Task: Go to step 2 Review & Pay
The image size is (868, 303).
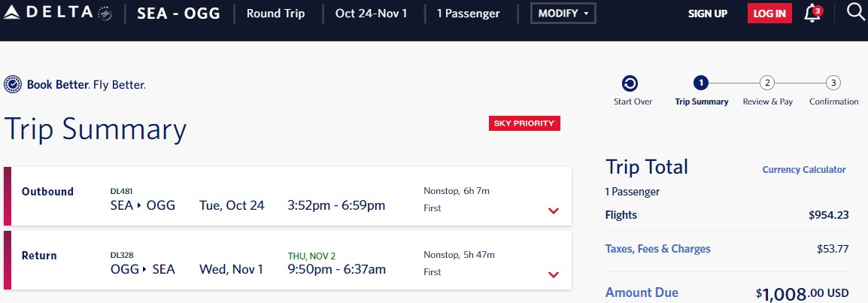Action: pos(766,83)
